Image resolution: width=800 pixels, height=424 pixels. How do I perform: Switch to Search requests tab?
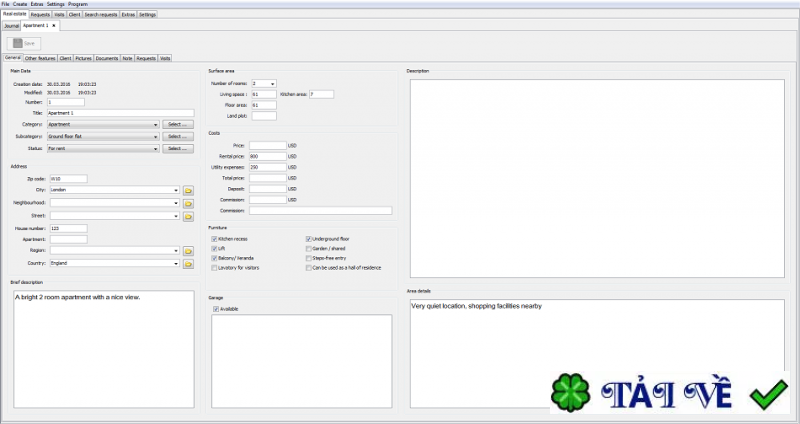tap(101, 15)
